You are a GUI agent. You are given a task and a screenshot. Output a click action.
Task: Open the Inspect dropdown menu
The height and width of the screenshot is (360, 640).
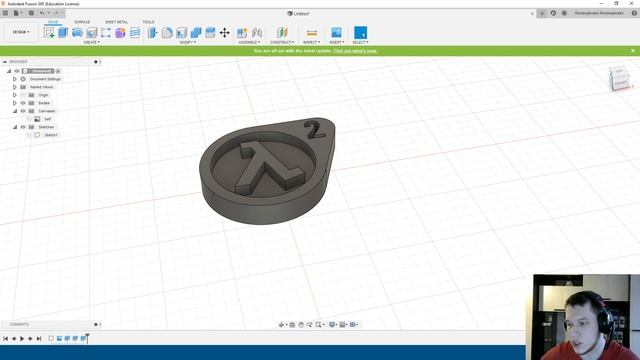click(x=311, y=42)
